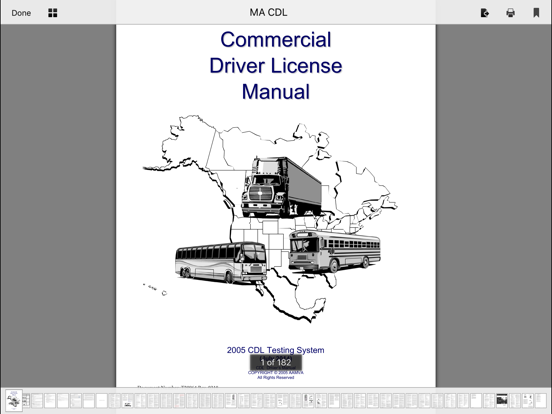
Task: Jump to the dark image page thumbnail
Action: click(502, 400)
